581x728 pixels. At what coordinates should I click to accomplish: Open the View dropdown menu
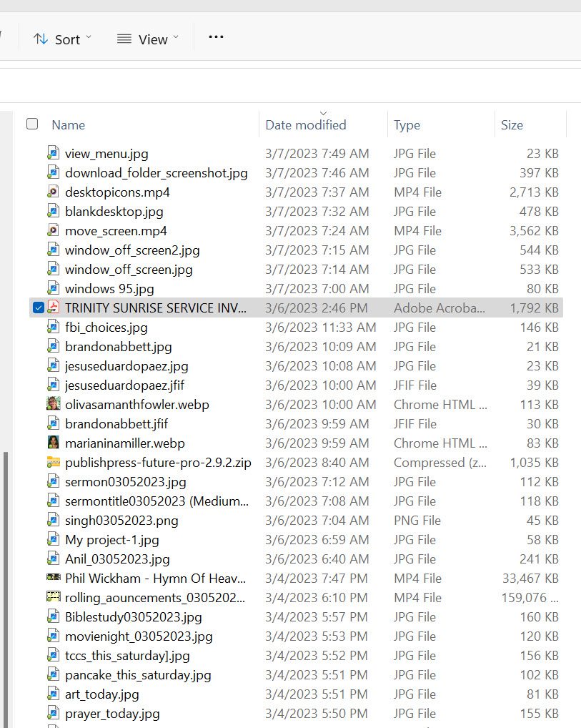point(147,39)
